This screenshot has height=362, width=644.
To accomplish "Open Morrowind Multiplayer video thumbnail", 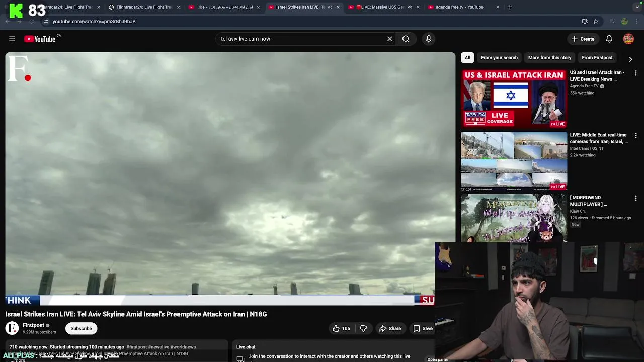I will pos(514,218).
